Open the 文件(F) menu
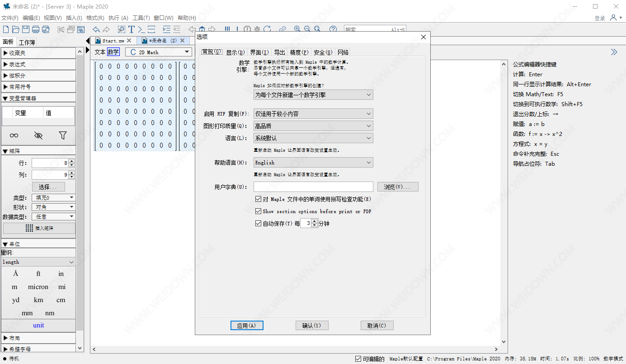 click(x=10, y=18)
